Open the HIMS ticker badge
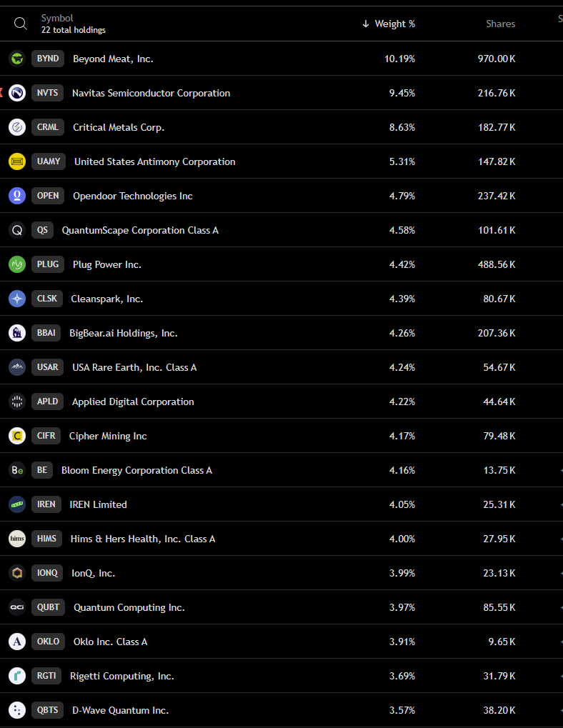The width and height of the screenshot is (563, 728). click(x=46, y=539)
